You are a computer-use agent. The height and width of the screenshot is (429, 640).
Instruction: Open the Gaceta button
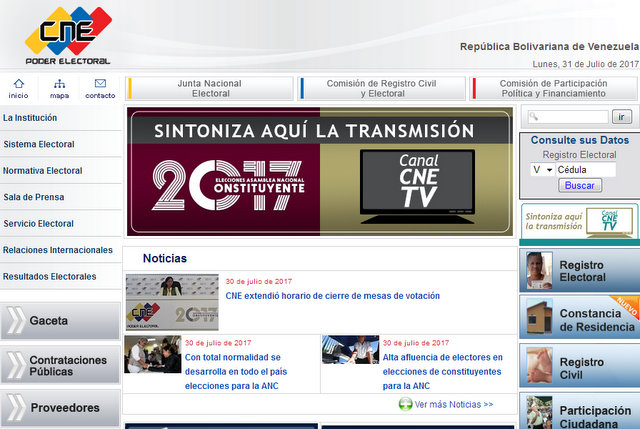coord(60,321)
